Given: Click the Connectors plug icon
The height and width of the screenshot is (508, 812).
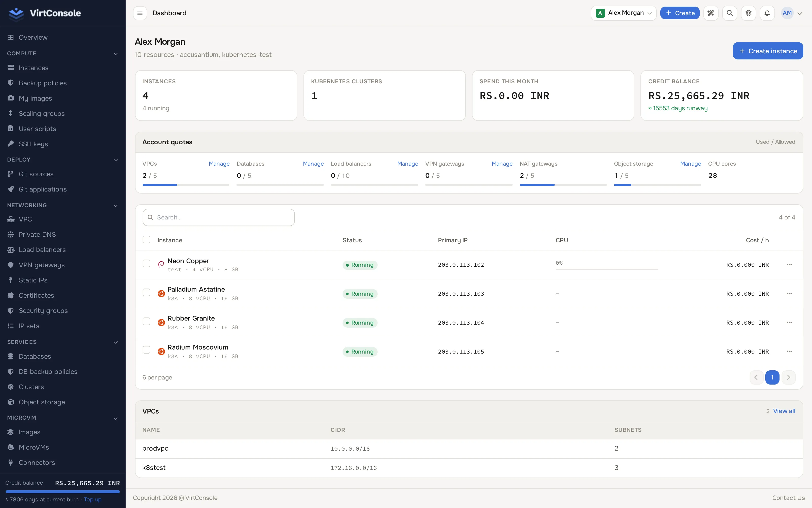Looking at the screenshot, I should 11,463.
